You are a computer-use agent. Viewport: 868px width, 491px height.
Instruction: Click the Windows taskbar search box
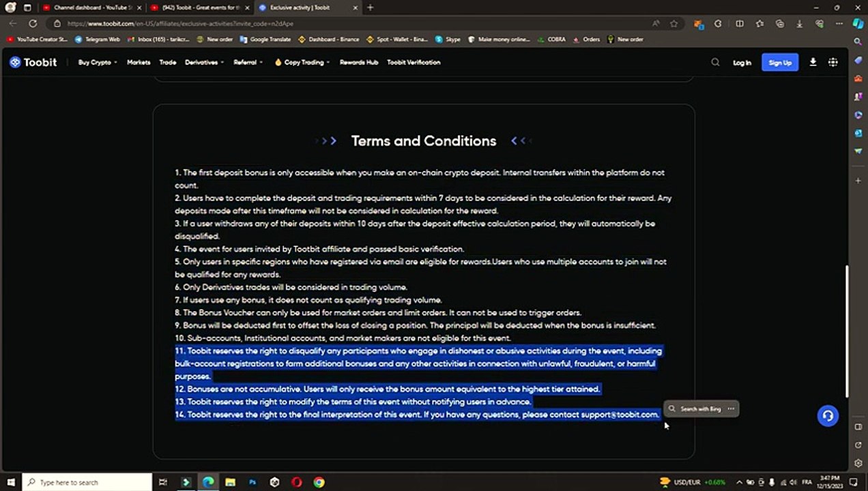click(x=87, y=482)
